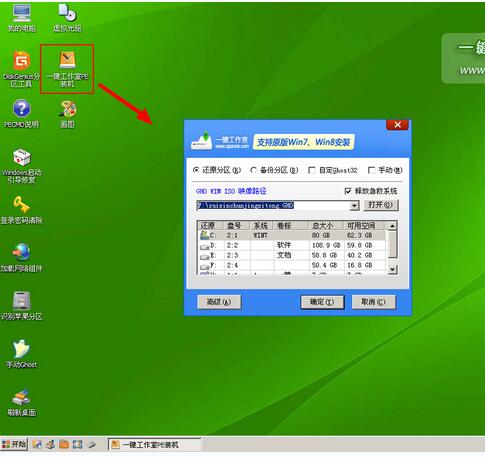The image size is (485, 457).
Task: Click the 支持原版Win7、Win8安装 banner
Action: pos(303,142)
